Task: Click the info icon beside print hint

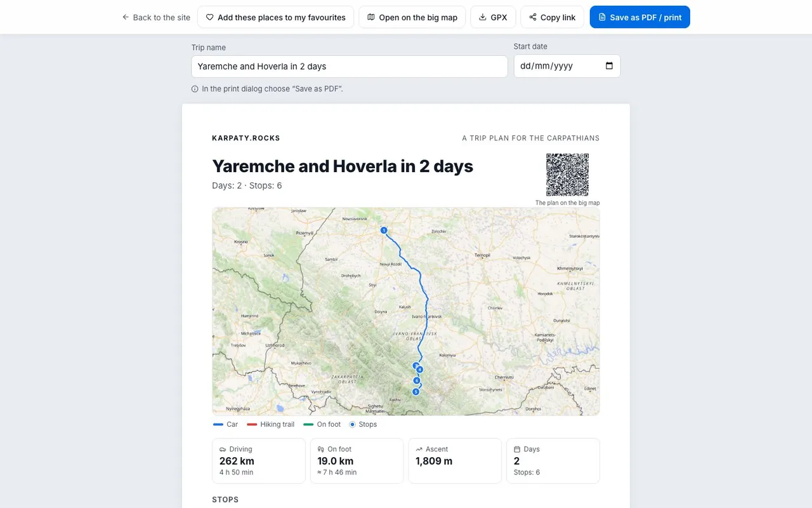Action: point(195,89)
